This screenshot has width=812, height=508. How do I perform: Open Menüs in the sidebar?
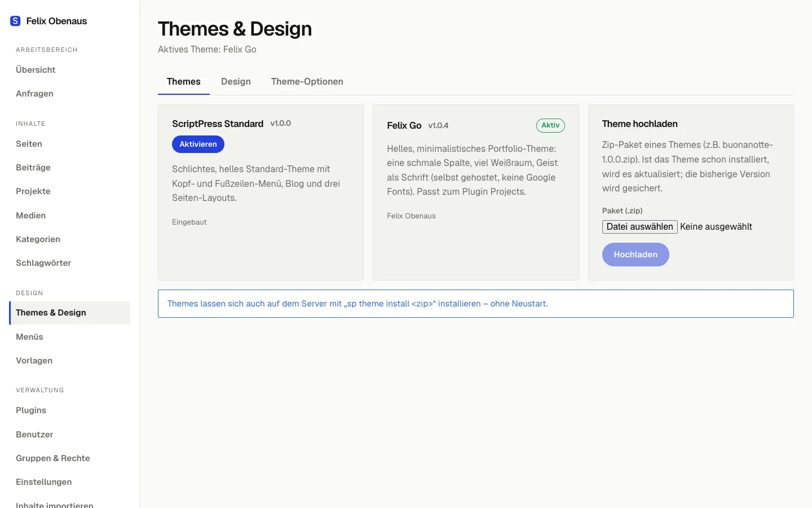69,337
